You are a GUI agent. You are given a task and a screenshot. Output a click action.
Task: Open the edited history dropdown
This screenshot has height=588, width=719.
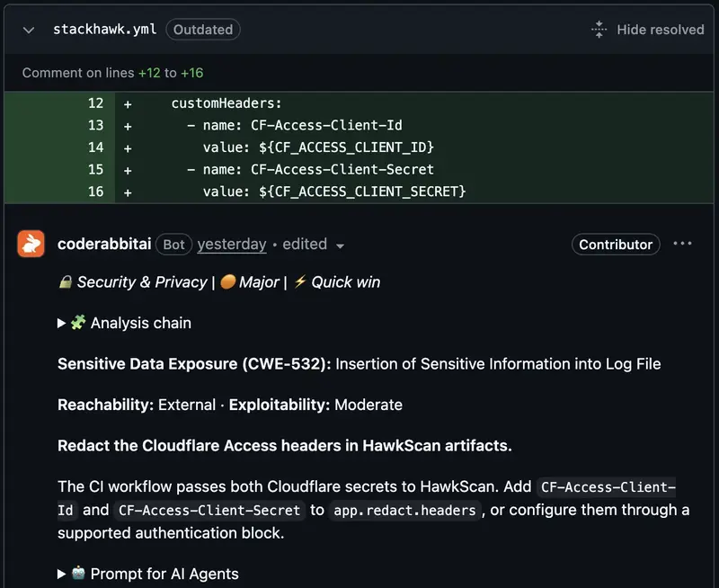click(313, 245)
